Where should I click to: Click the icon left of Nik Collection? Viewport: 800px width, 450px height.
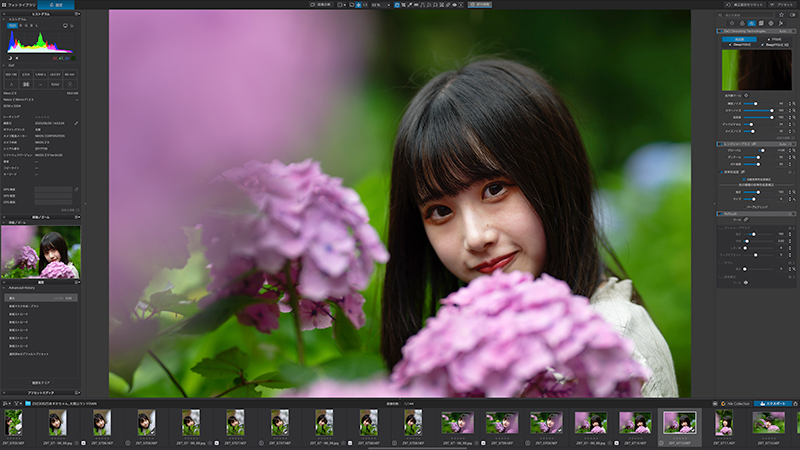tap(715, 404)
